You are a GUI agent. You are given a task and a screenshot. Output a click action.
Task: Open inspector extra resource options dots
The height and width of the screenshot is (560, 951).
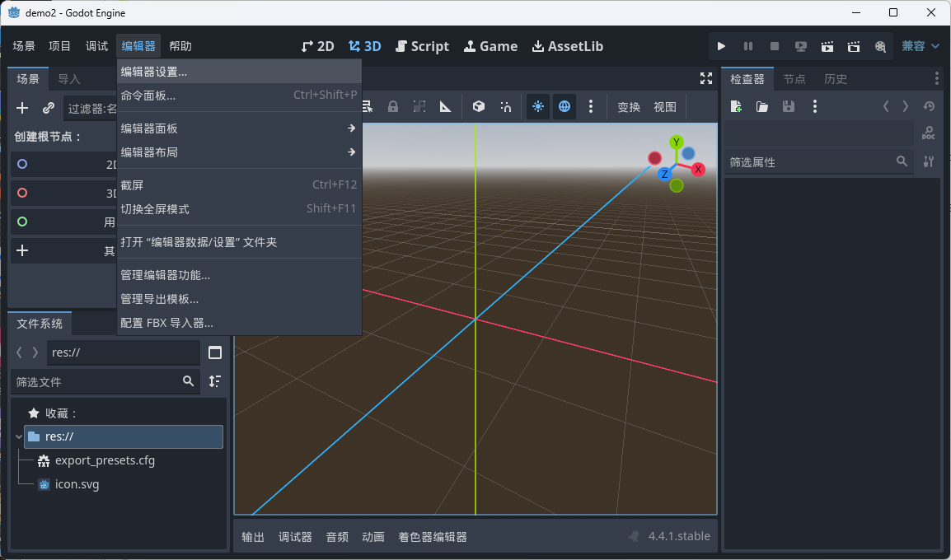[815, 107]
